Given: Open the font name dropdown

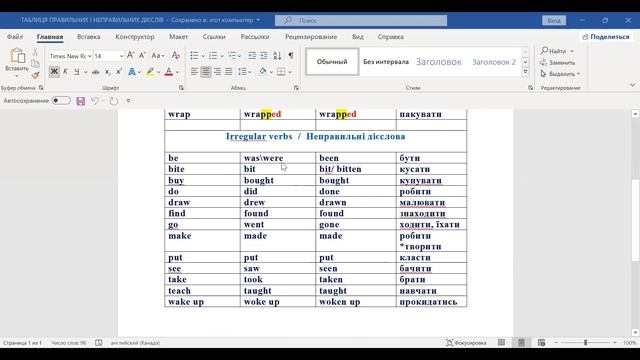Looking at the screenshot, I should pyautogui.click(x=89, y=56).
